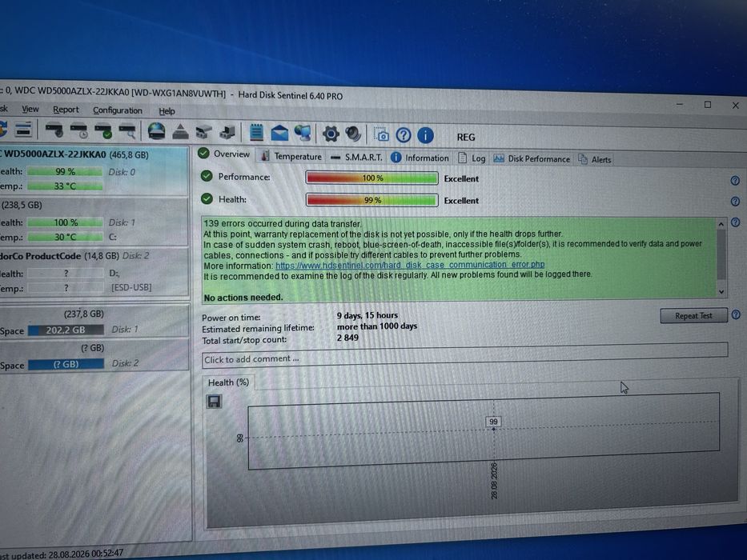
Task: Click the 'updated: 28.08.2026 00:52:47' status bar text
Action: pos(67,554)
